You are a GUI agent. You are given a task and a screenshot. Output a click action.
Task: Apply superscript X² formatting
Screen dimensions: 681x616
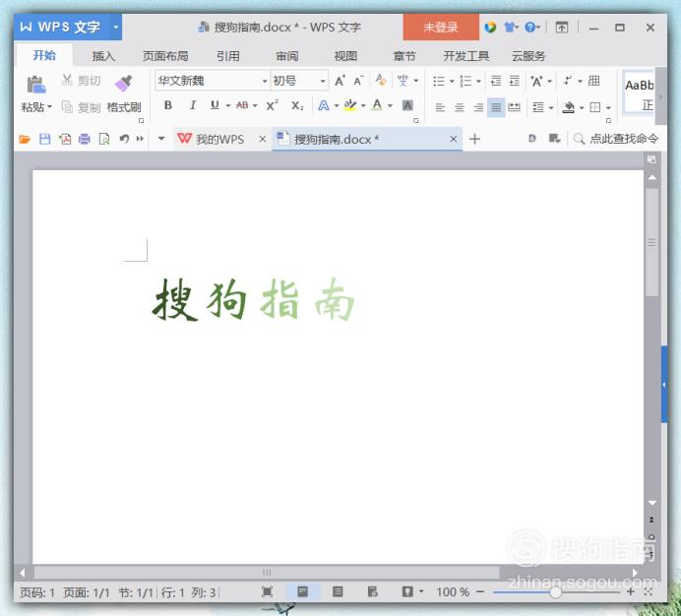[x=272, y=105]
